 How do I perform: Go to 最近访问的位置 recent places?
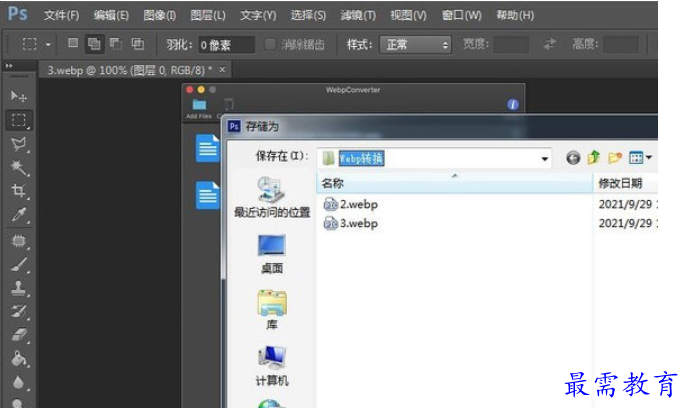tap(272, 198)
